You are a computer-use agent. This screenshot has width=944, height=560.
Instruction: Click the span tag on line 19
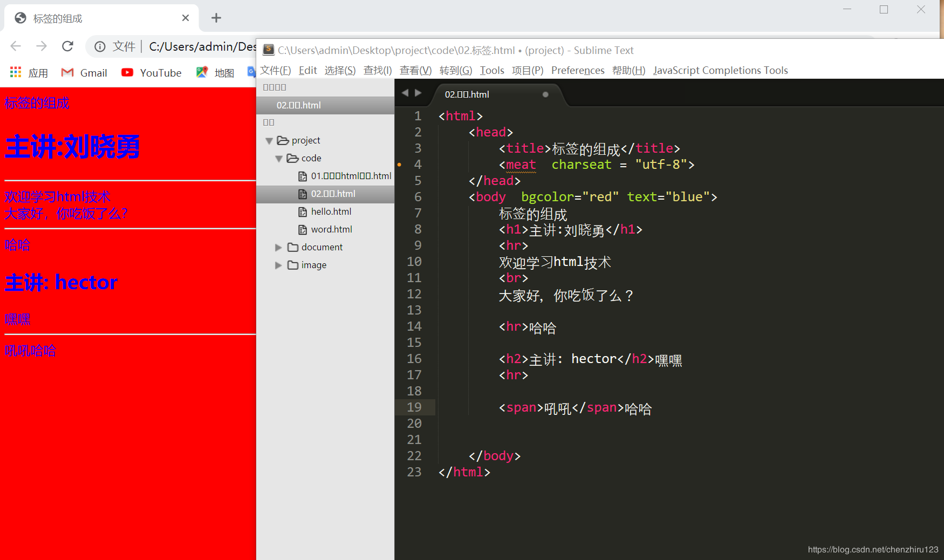pos(521,408)
